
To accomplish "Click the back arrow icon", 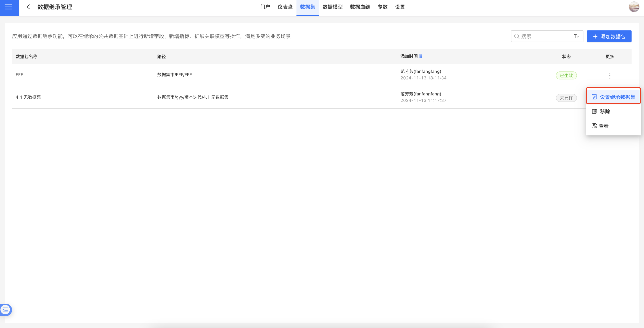I will (28, 7).
